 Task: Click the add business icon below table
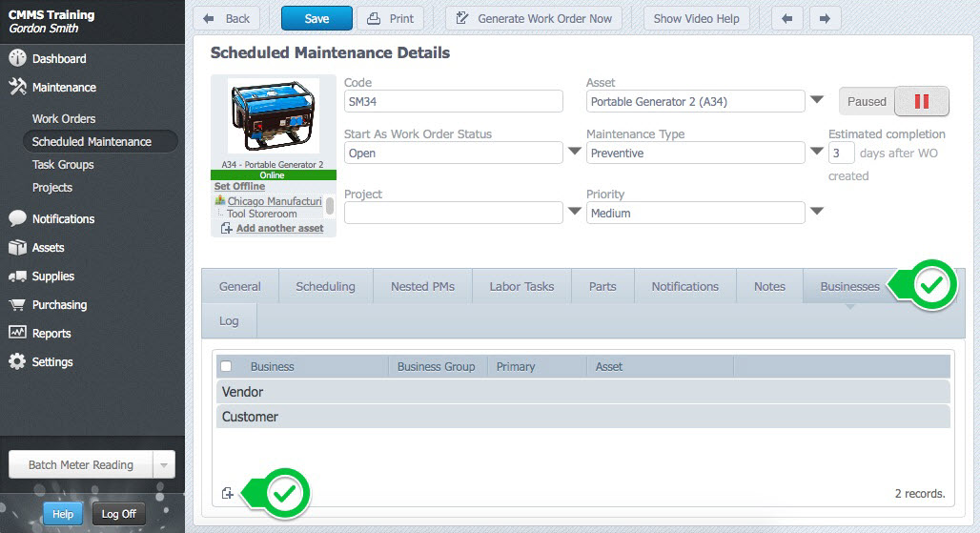click(228, 493)
